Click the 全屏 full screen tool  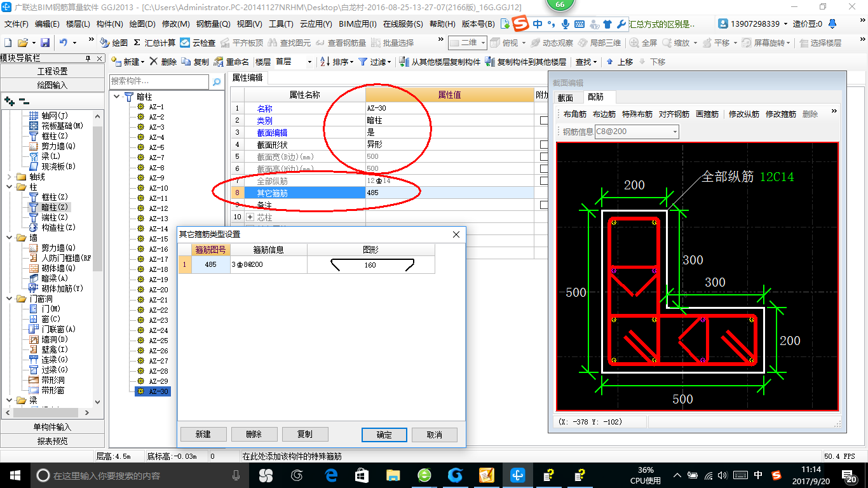[643, 43]
